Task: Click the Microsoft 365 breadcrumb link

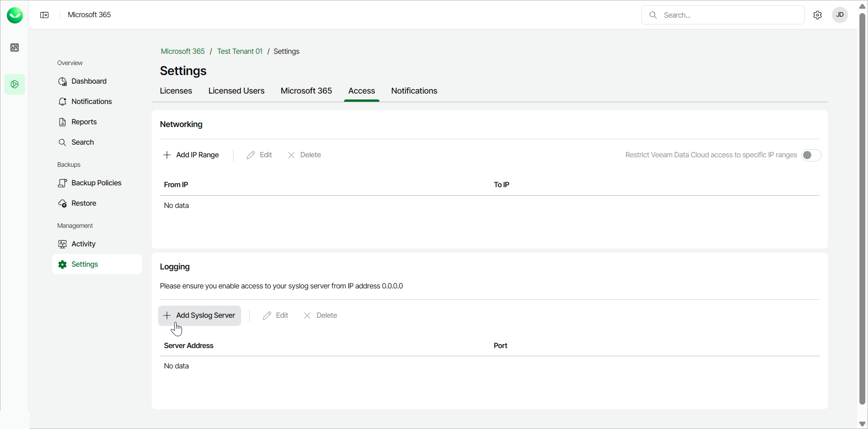Action: pos(182,52)
